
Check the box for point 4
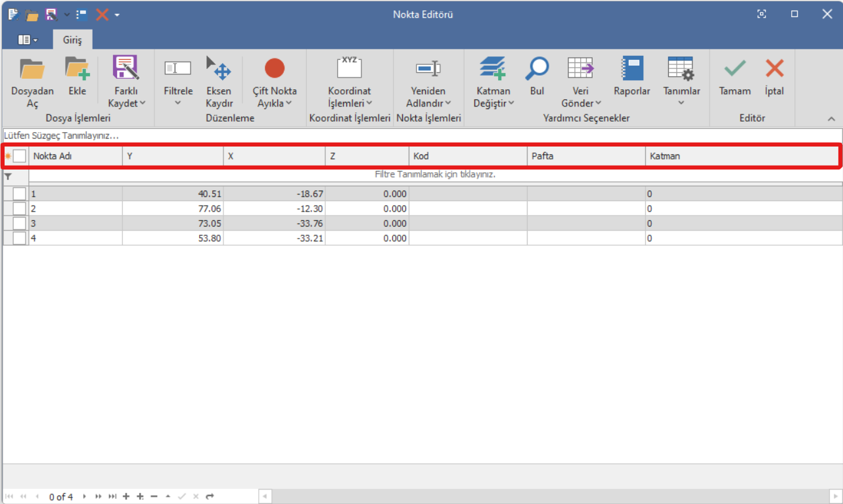(x=20, y=238)
